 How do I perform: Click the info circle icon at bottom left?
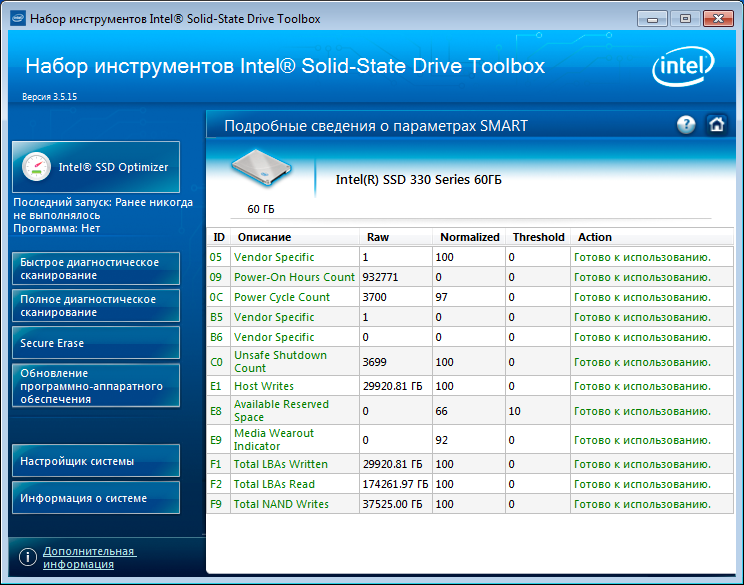click(28, 557)
